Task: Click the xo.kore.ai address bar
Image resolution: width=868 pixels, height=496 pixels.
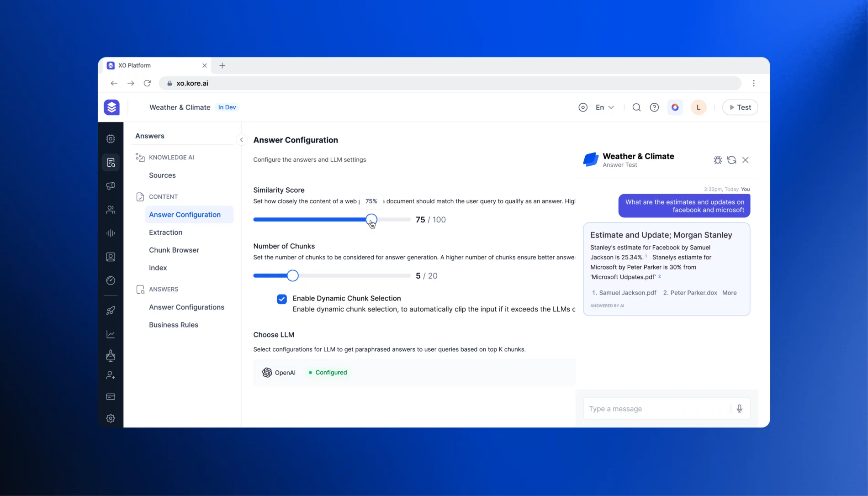Action: [x=450, y=83]
